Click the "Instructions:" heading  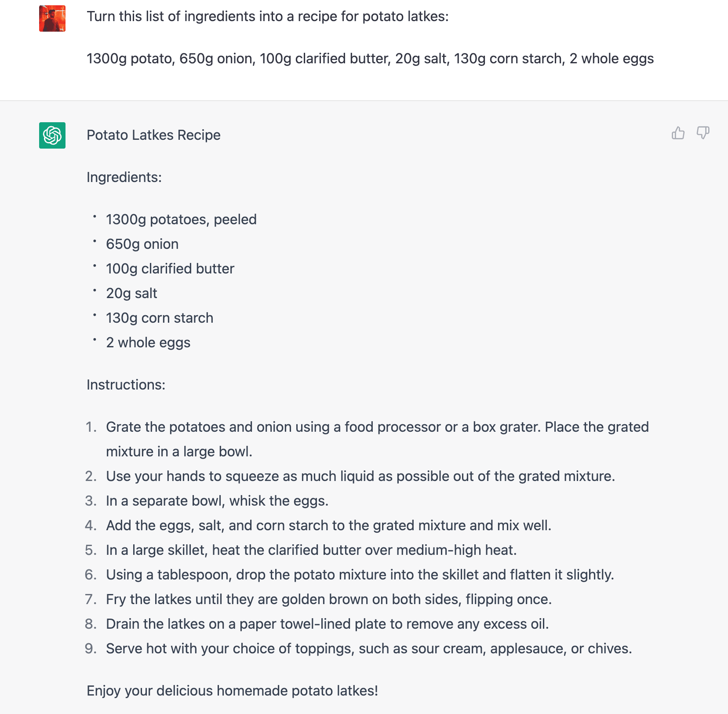click(126, 385)
